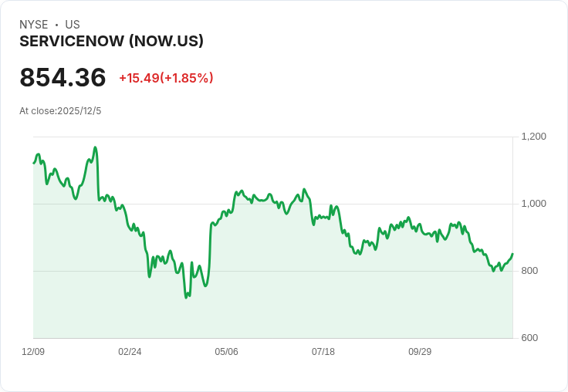
Task: Click the 1,200 y-axis label
Action: tap(533, 137)
